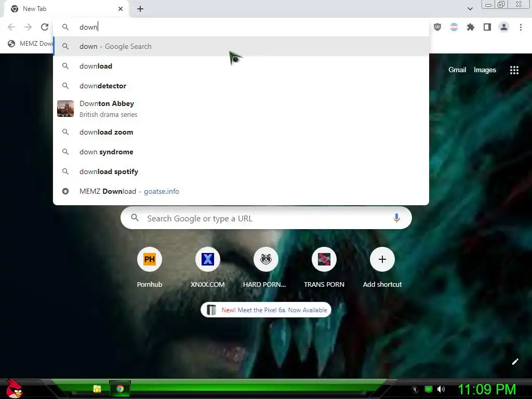Open the tab search dropdown chevron

click(x=470, y=9)
